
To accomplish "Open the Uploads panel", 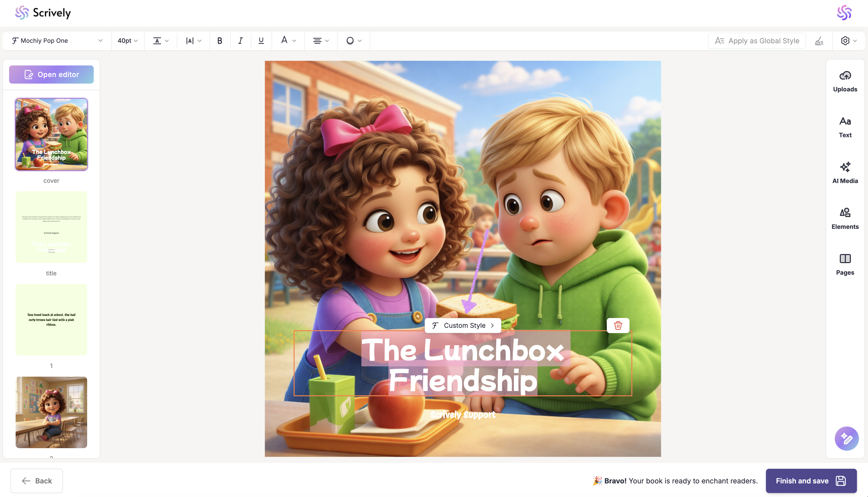I will click(x=845, y=81).
